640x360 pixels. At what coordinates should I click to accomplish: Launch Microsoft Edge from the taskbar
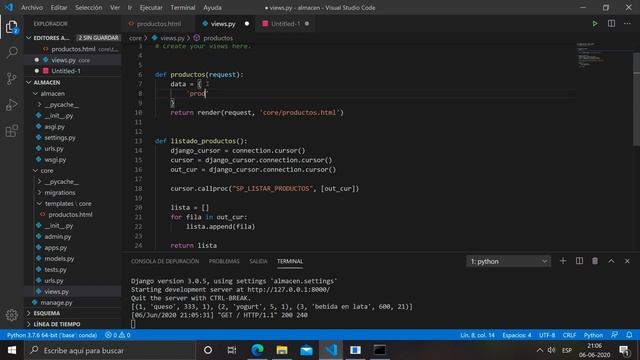(257, 350)
